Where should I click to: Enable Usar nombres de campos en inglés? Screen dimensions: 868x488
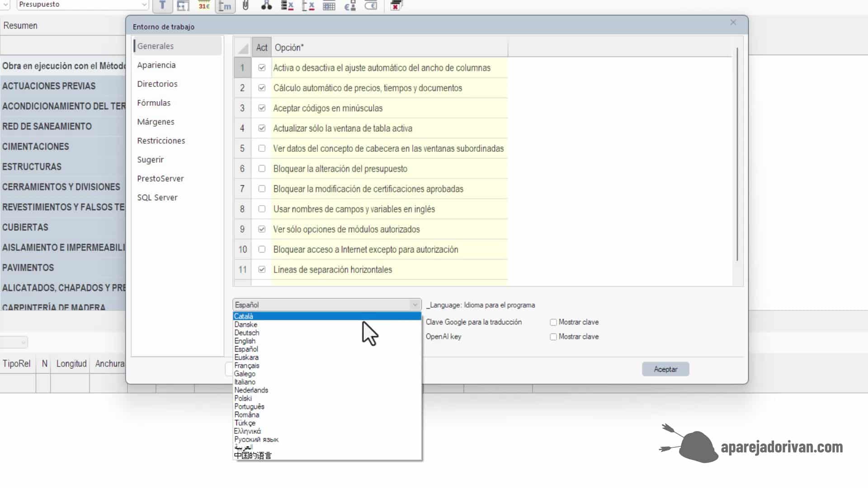[x=262, y=209]
